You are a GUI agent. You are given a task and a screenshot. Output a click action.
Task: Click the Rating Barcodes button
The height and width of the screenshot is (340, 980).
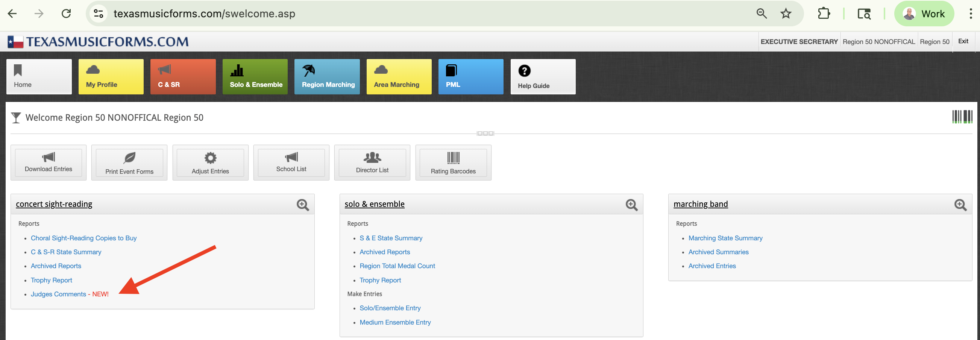point(454,163)
